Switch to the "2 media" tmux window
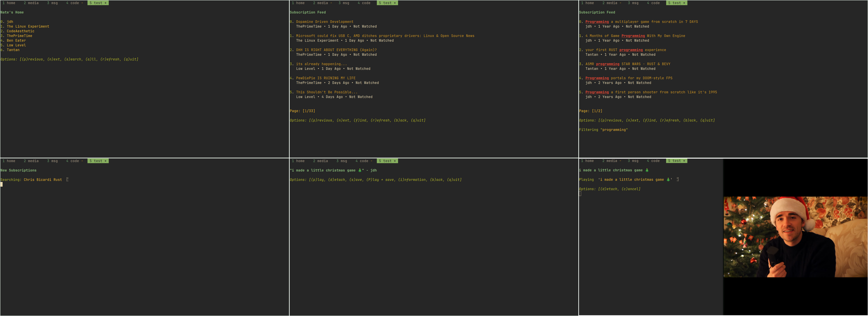Screen dimensions: 868x316 pyautogui.click(x=32, y=3)
